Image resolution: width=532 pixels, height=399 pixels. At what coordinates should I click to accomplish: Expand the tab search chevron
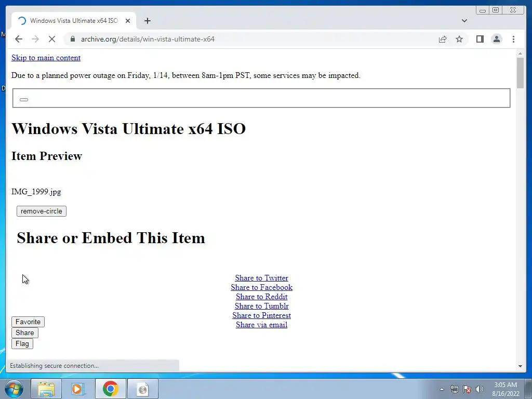pyautogui.click(x=464, y=21)
